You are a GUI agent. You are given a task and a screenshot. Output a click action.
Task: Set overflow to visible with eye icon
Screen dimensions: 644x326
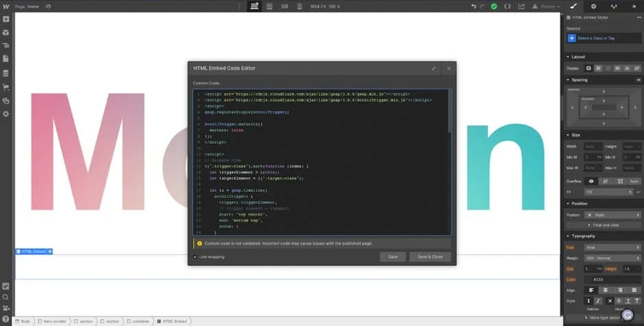[592, 181]
